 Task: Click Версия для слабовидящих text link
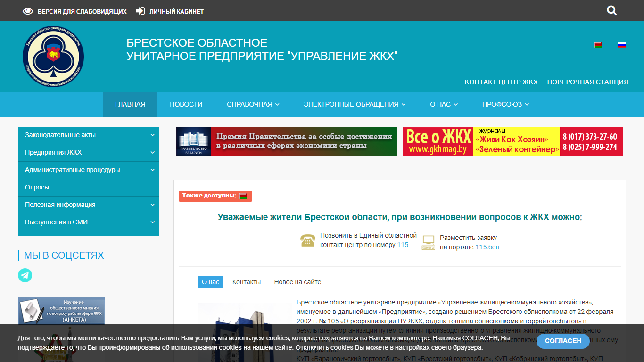click(x=82, y=11)
